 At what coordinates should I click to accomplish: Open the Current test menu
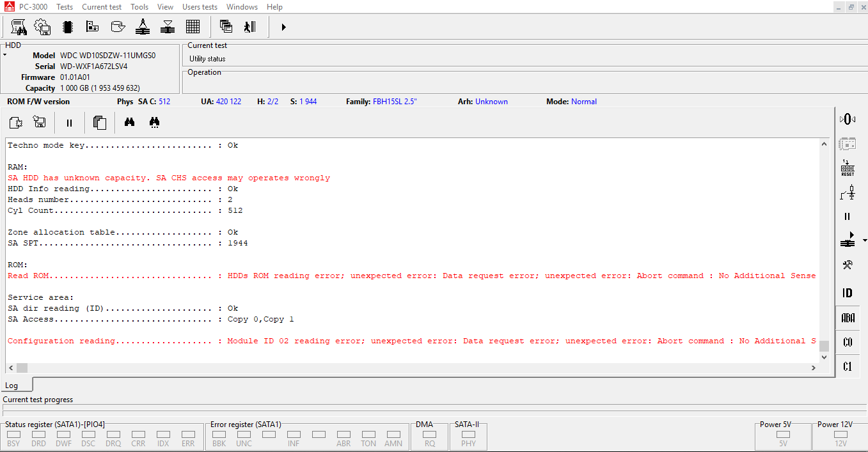coord(102,7)
